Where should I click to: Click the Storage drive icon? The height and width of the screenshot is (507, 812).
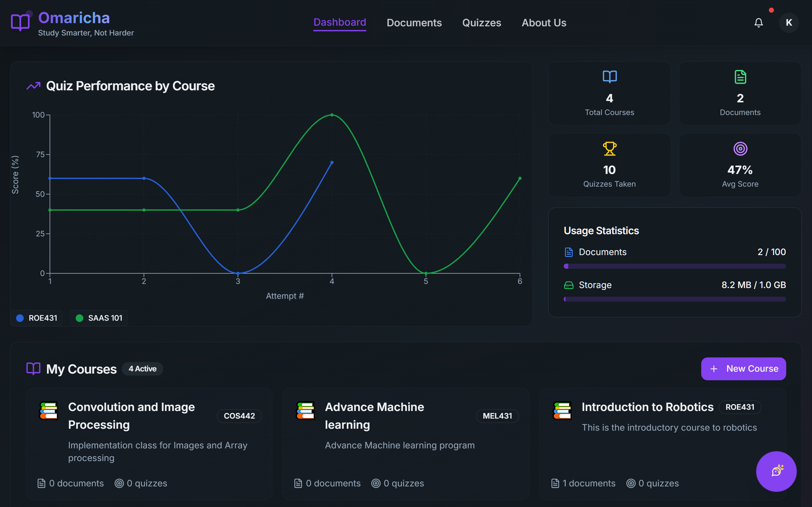point(569,285)
